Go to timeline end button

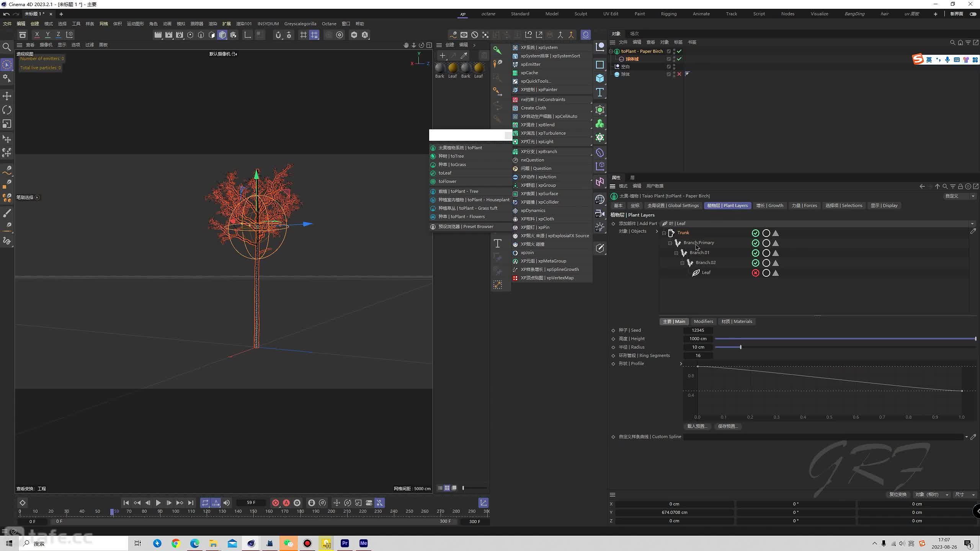coord(191,503)
